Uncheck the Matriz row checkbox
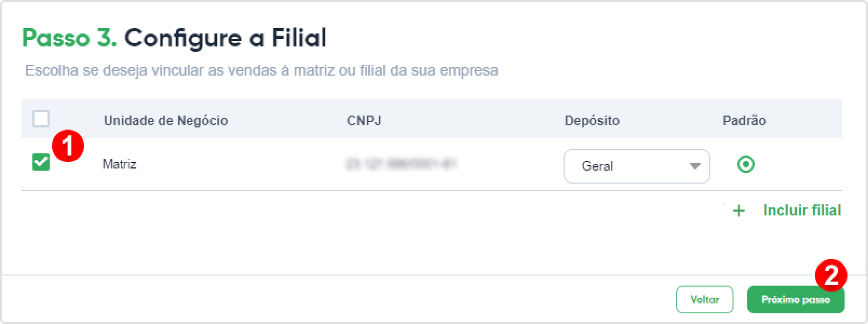The width and height of the screenshot is (868, 324). click(x=41, y=162)
